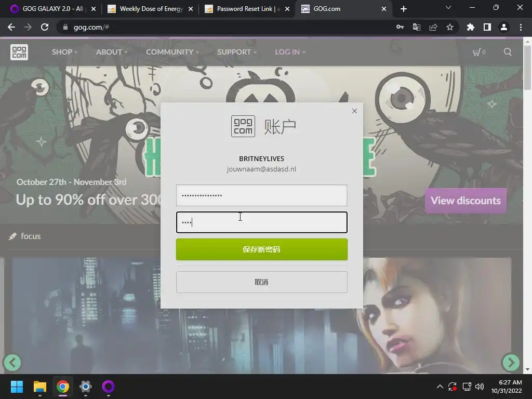Image resolution: width=532 pixels, height=399 pixels.
Task: Click the 取消 cancel button
Action: pos(262,282)
